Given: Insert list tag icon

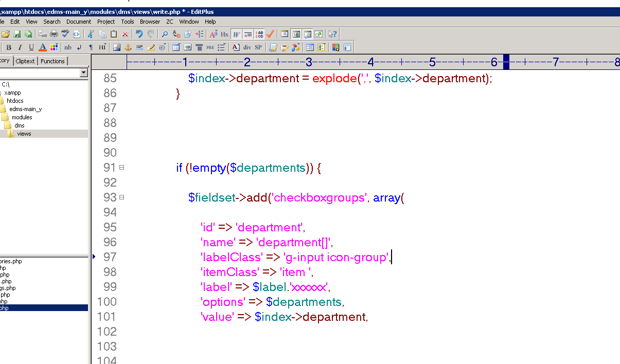Looking at the screenshot, I should [x=221, y=47].
